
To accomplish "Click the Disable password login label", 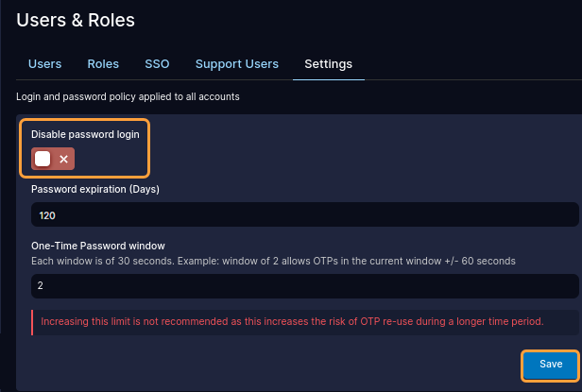I will [x=85, y=135].
